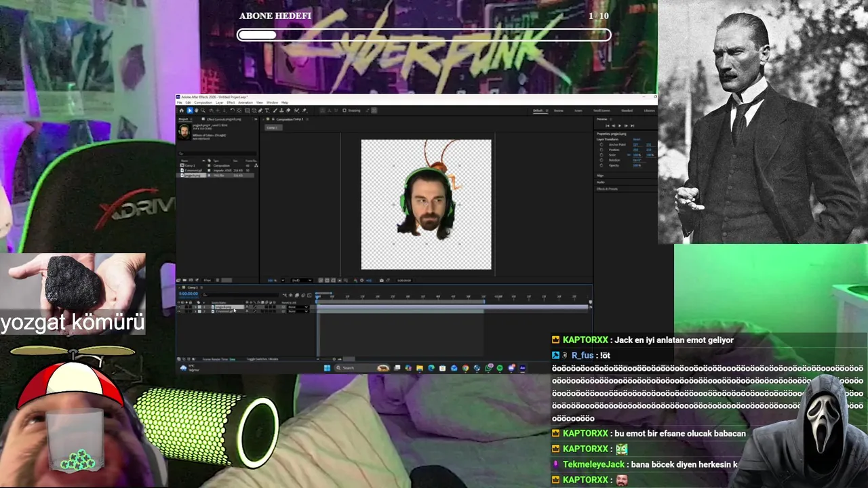This screenshot has width=868, height=488.
Task: Open Edge browser from the taskbar
Action: tap(431, 368)
